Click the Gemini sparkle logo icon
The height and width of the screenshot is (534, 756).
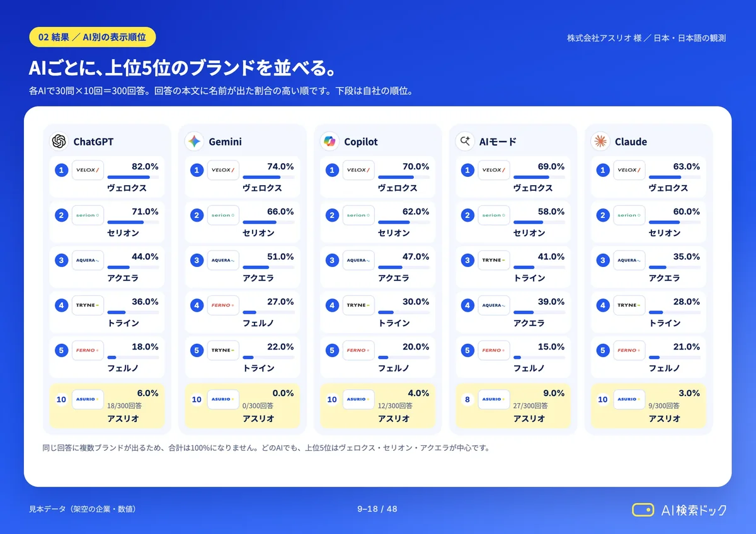(194, 142)
